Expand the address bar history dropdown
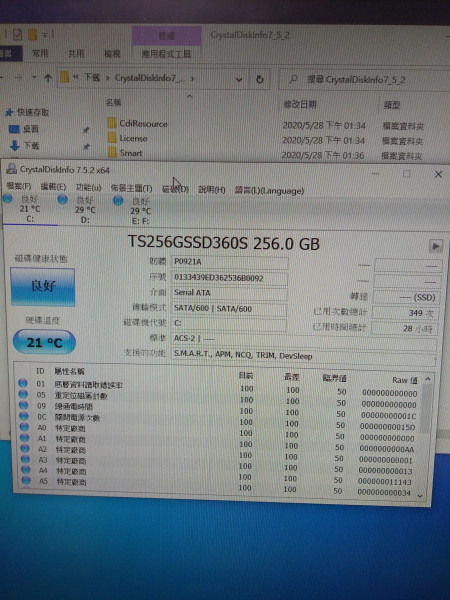 pyautogui.click(x=239, y=80)
